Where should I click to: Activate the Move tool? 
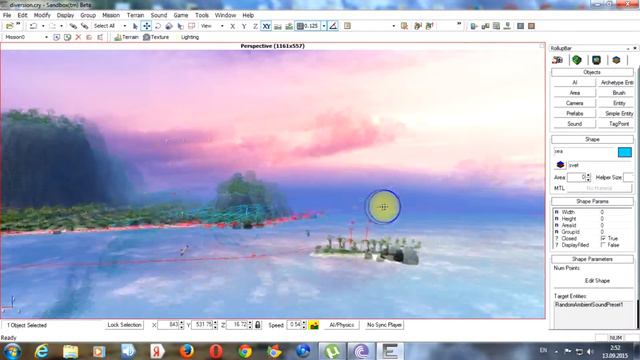(146, 26)
